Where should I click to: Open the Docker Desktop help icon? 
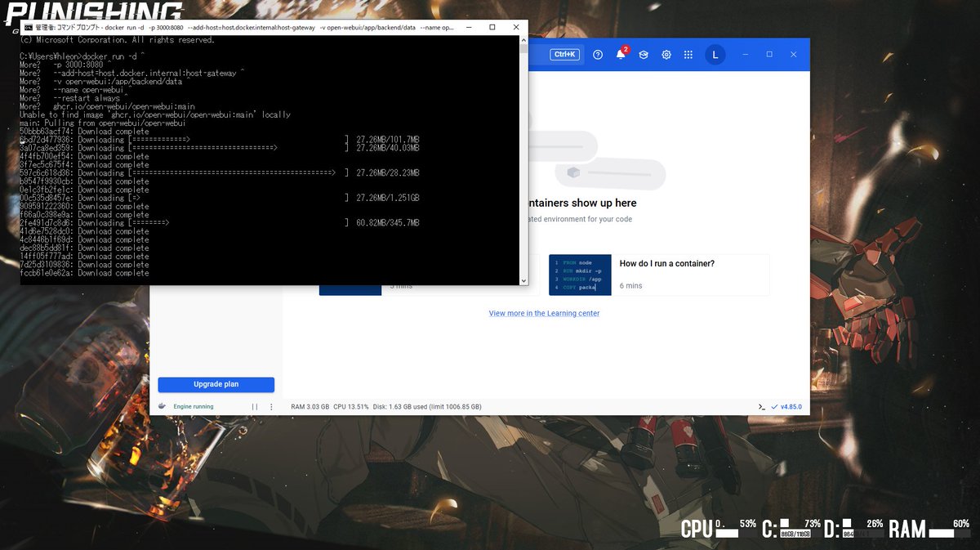[x=598, y=55]
